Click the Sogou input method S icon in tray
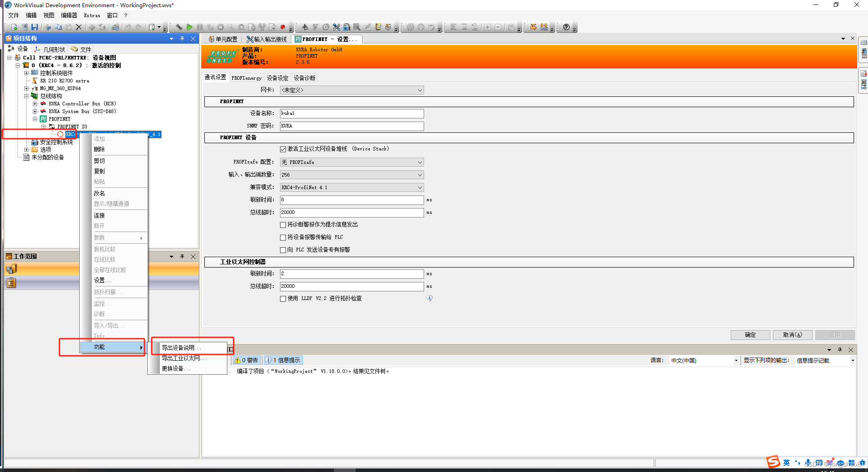This screenshot has height=472, width=868. click(x=773, y=462)
